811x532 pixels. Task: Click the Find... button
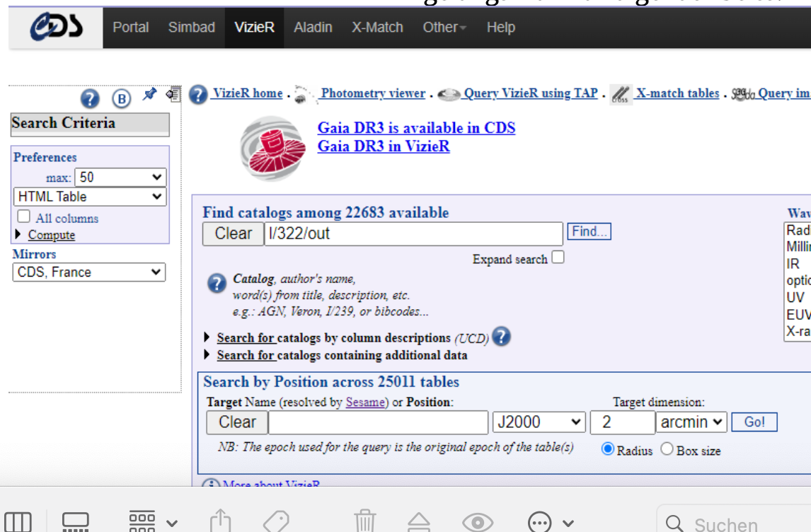point(589,231)
